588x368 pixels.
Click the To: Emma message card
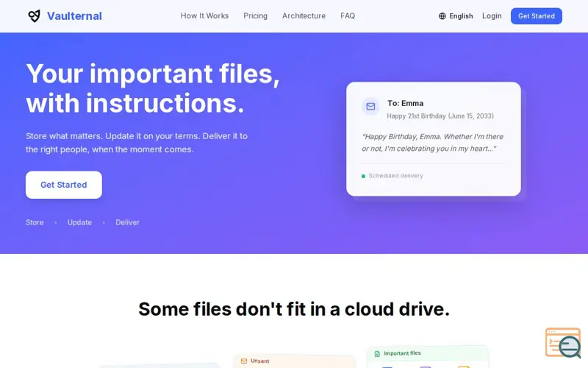pyautogui.click(x=434, y=139)
